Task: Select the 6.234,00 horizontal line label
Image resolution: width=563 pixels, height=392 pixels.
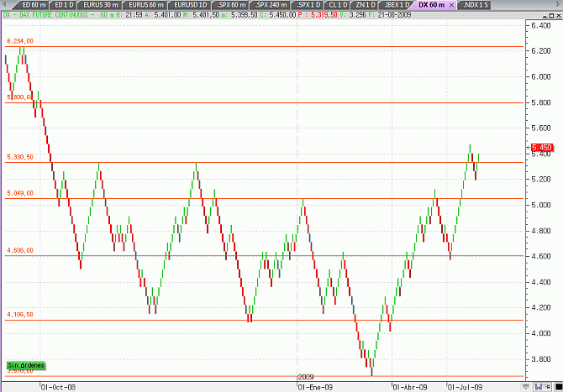Action: [x=20, y=41]
